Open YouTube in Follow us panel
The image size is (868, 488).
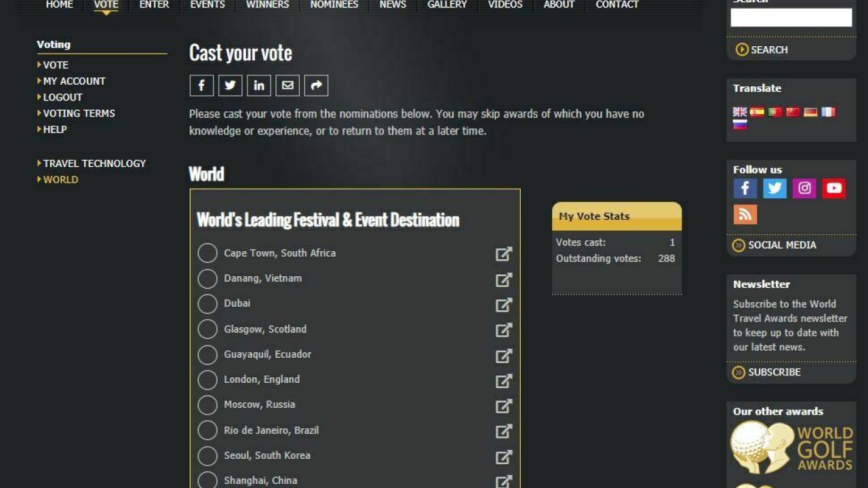point(834,188)
